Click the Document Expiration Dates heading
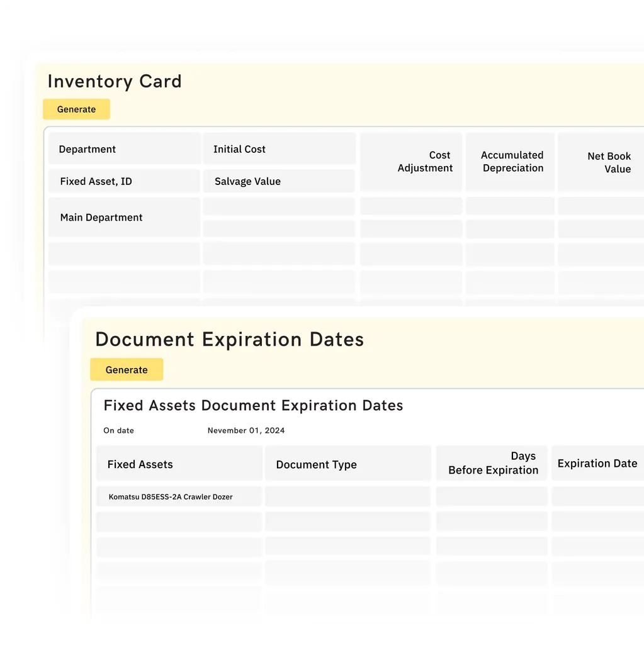This screenshot has height=653, width=644. pos(230,339)
